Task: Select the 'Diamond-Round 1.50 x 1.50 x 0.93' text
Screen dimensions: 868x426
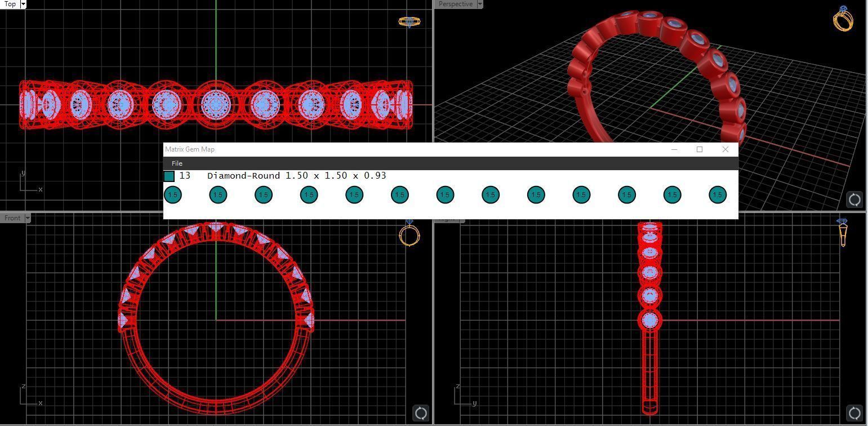Action: pyautogui.click(x=297, y=176)
